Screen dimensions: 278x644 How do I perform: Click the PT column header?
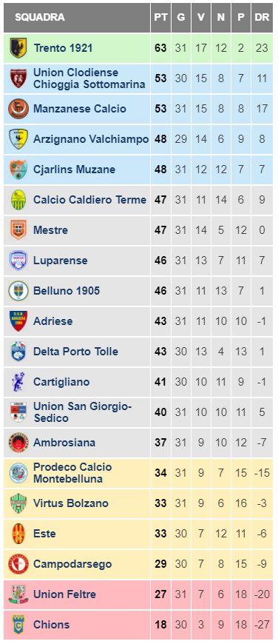tap(160, 17)
